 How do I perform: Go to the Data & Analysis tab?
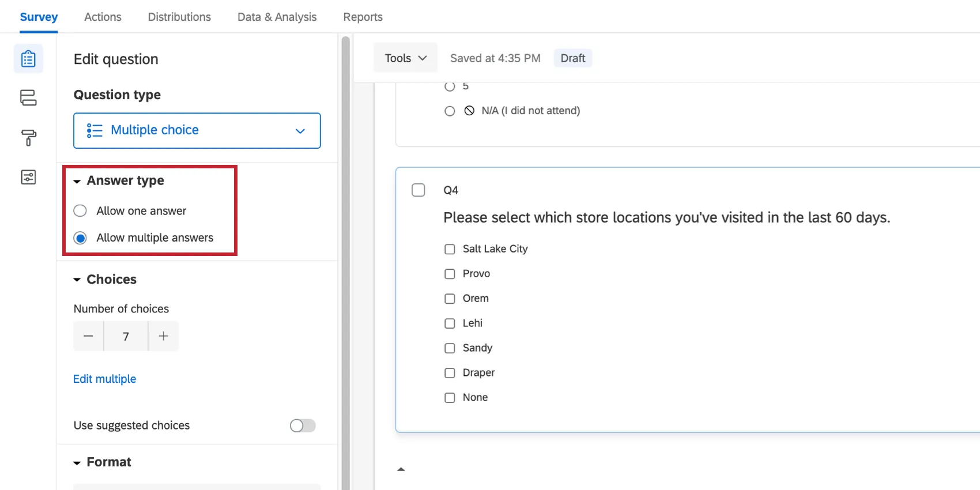tap(277, 17)
